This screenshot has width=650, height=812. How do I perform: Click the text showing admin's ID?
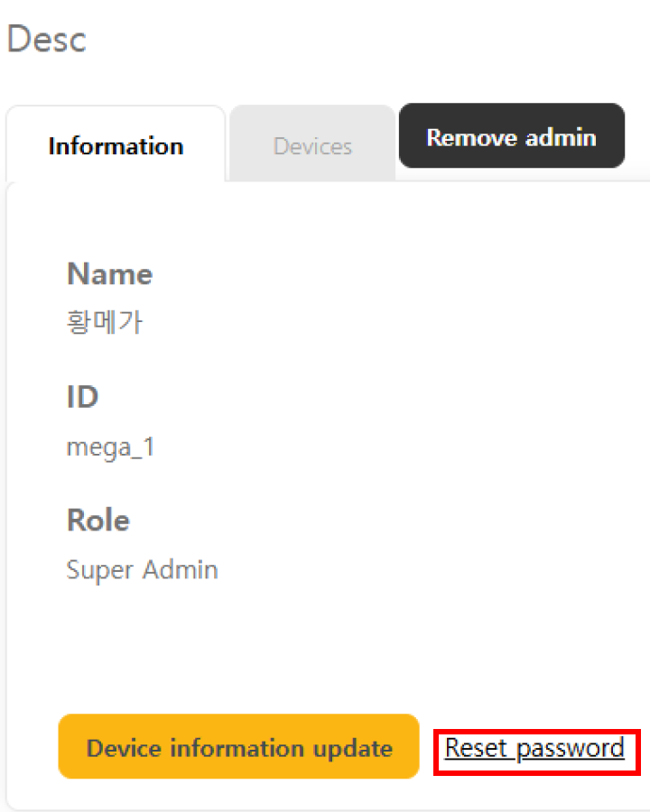[110, 447]
